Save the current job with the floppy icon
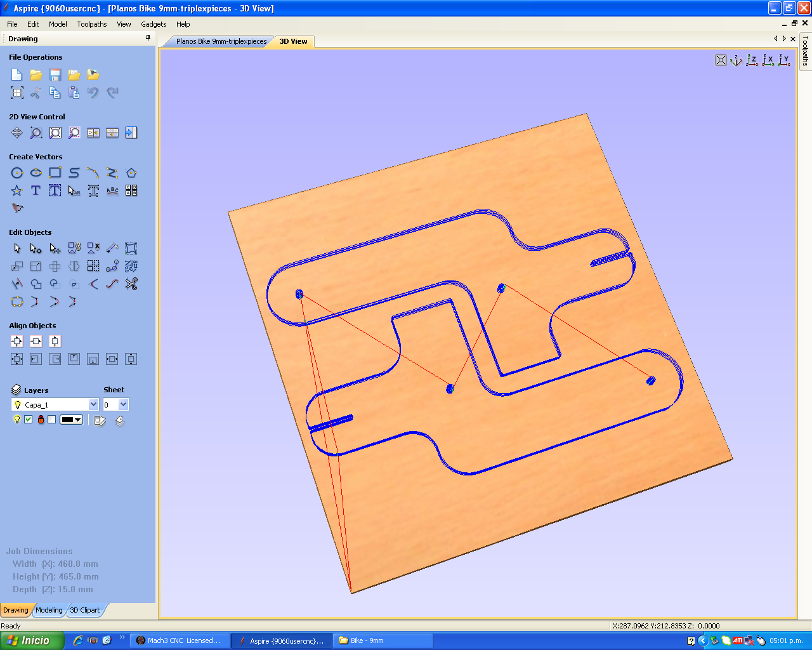This screenshot has width=812, height=650. [x=55, y=75]
